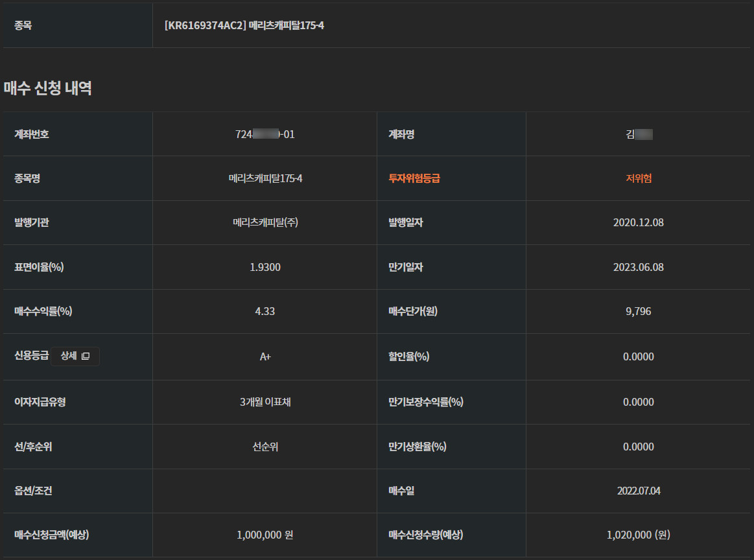Select the 0.0000 value in 만기상환율 row
Screen dimensions: 754x560
(639, 447)
